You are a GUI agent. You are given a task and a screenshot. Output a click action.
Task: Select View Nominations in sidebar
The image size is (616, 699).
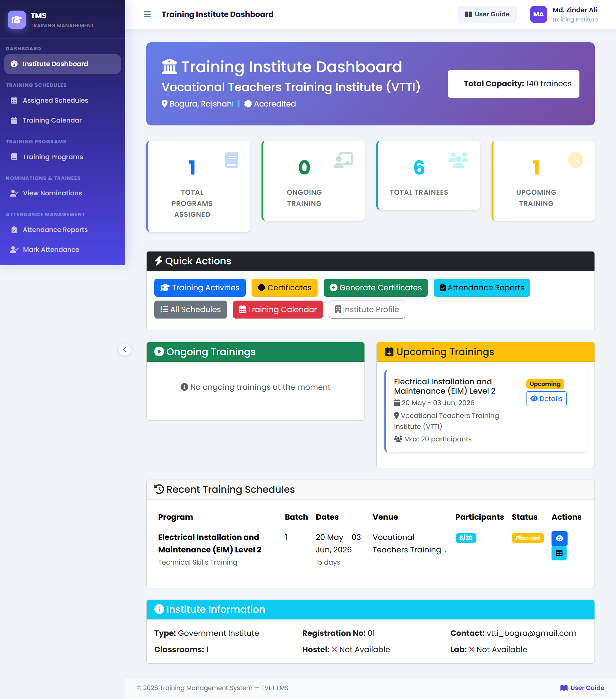(62, 193)
